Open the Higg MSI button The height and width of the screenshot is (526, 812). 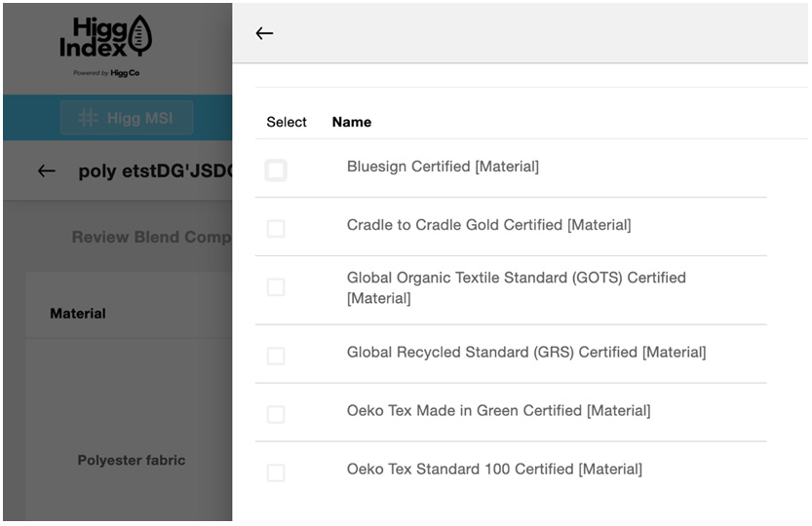[127, 118]
